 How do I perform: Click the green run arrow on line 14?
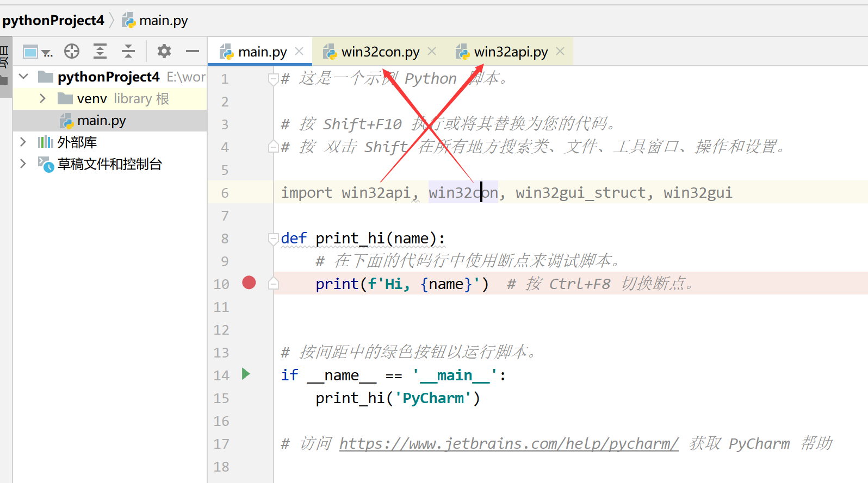[246, 374]
